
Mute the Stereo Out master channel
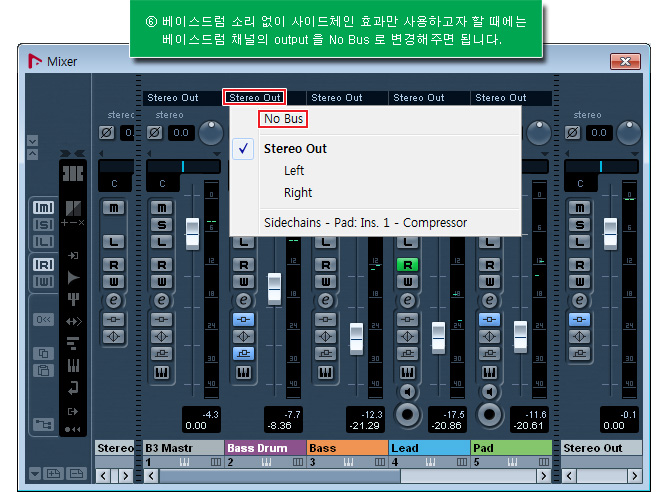click(x=579, y=208)
